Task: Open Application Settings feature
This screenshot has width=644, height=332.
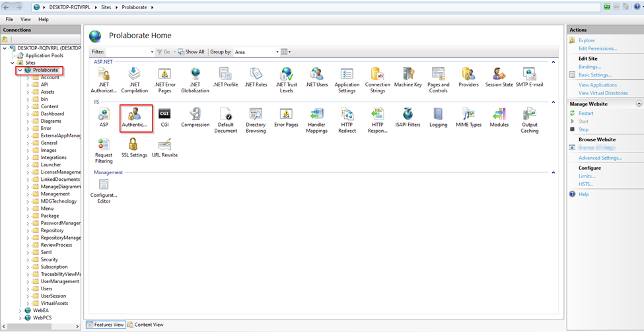Action: point(347,80)
